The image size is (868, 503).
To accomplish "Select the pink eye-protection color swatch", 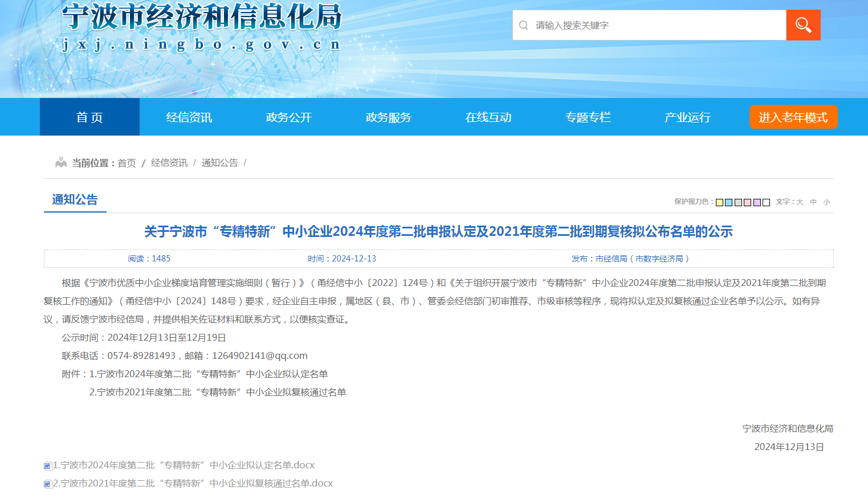I will click(747, 202).
